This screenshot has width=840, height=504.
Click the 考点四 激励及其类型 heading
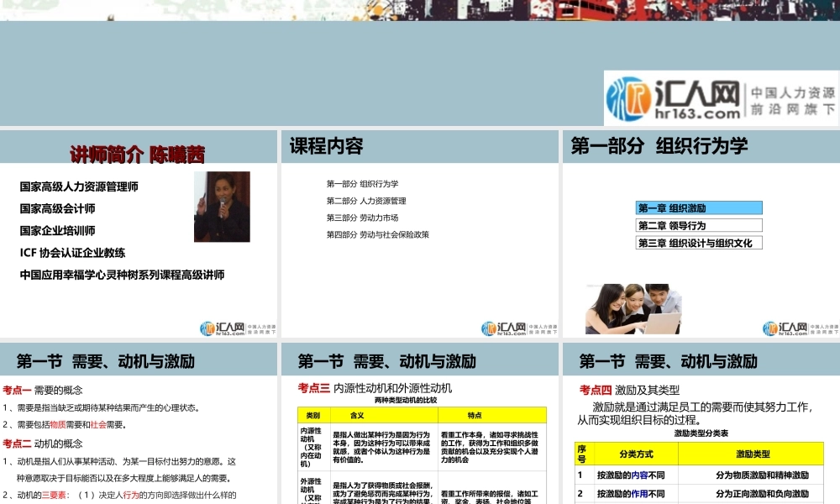click(629, 390)
